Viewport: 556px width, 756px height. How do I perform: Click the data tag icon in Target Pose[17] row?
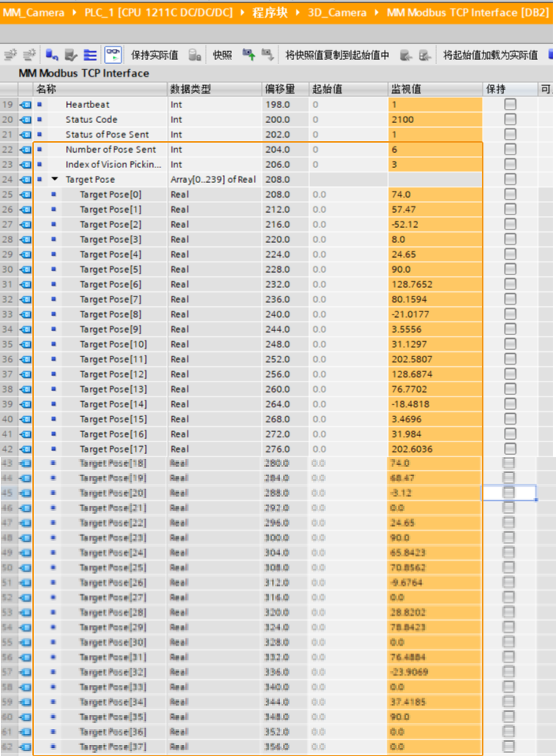(x=25, y=449)
